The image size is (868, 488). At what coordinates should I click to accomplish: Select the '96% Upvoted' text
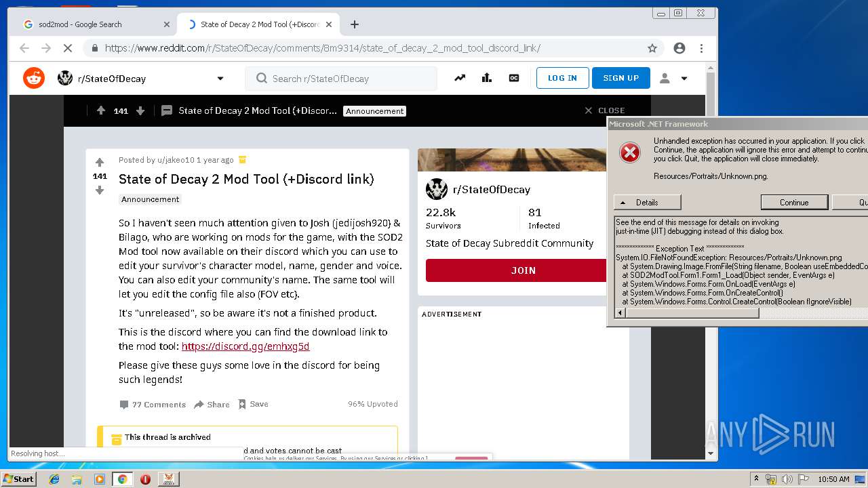373,404
